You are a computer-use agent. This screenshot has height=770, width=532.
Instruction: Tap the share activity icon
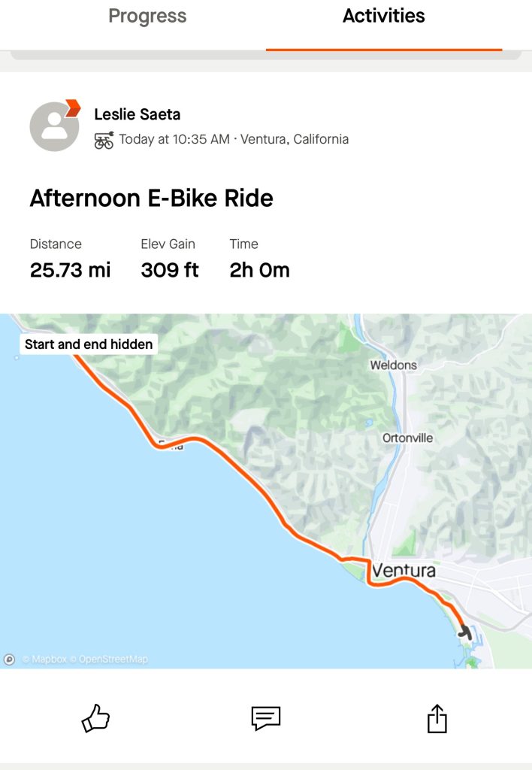tap(437, 719)
